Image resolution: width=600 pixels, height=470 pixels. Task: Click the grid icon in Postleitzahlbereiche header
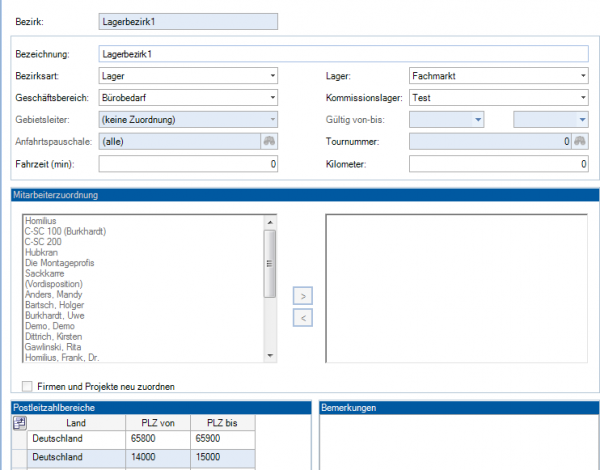tap(19, 423)
